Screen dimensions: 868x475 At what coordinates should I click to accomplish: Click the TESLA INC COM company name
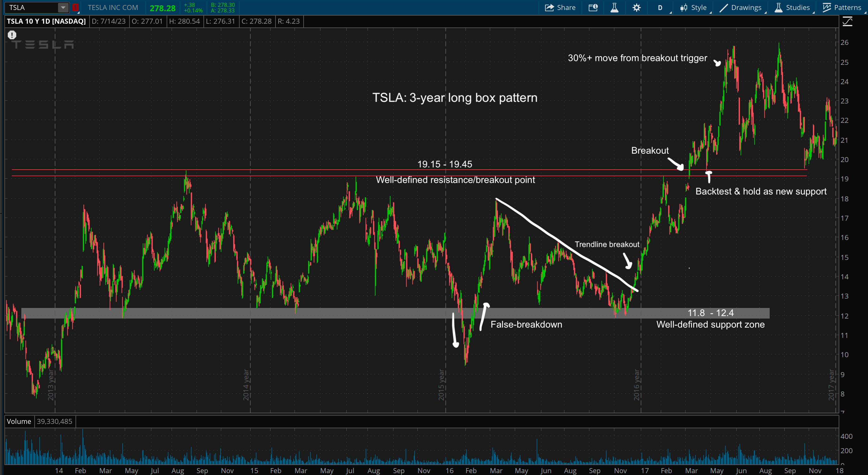click(113, 7)
